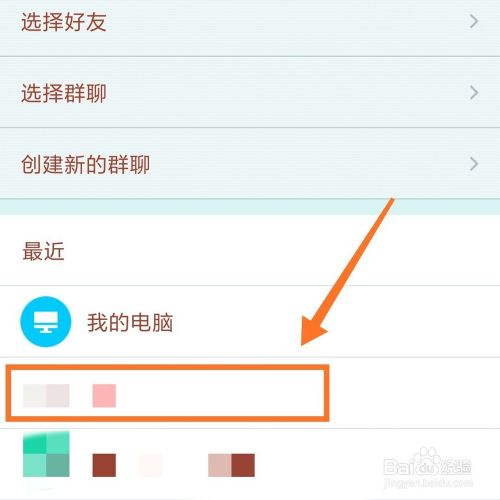
Task: Tap the green mosaic avatar
Action: point(46,454)
